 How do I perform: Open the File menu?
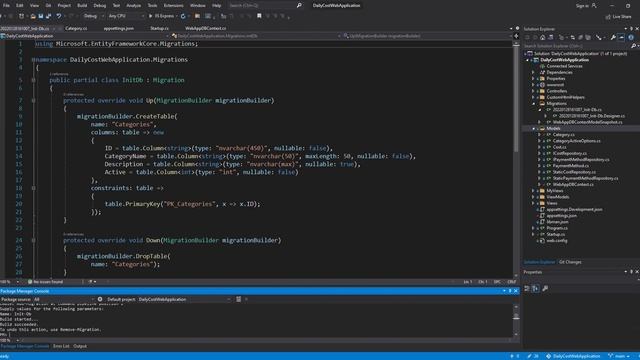[6, 5]
